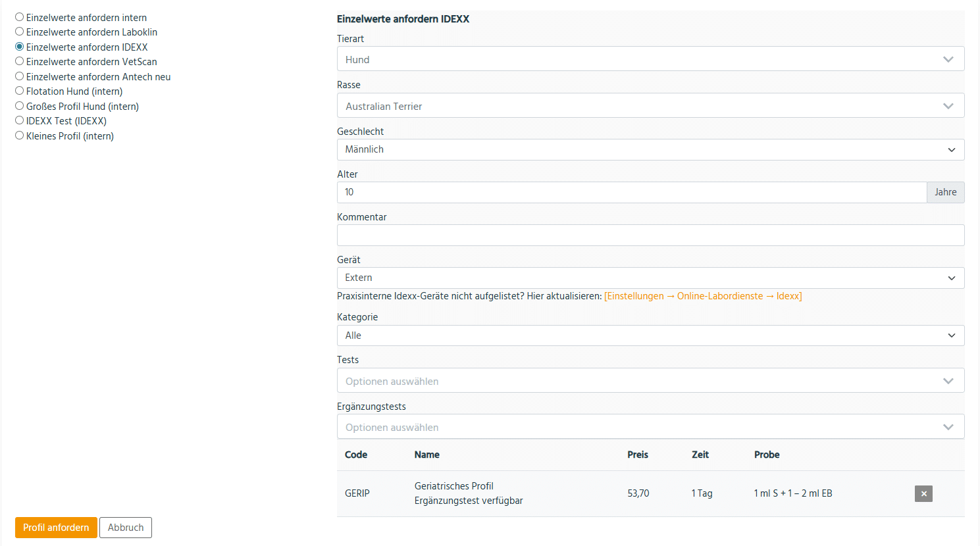Click the Zeit column header
The width and height of the screenshot is (980, 546).
coord(700,455)
